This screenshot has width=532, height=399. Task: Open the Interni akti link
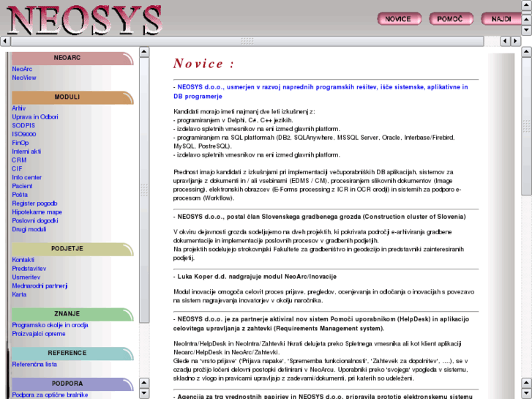(26, 152)
